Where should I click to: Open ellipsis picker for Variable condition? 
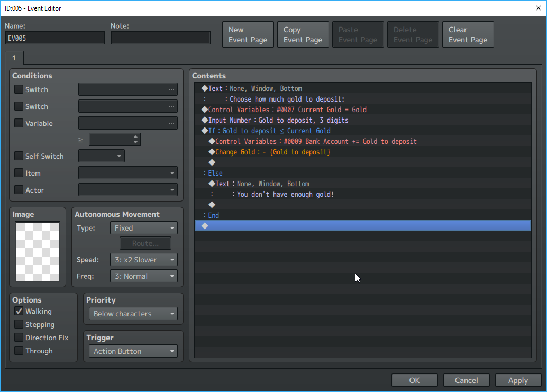(x=171, y=123)
